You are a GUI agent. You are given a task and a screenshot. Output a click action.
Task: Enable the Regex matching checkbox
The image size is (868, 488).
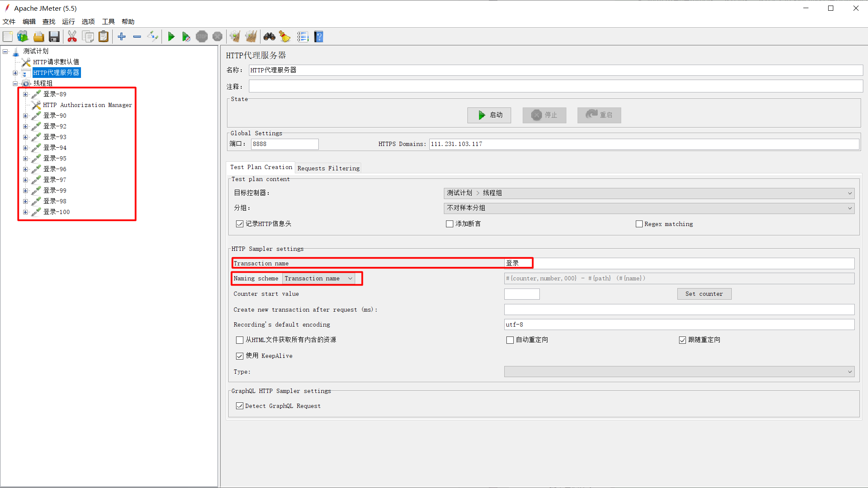[x=639, y=224]
